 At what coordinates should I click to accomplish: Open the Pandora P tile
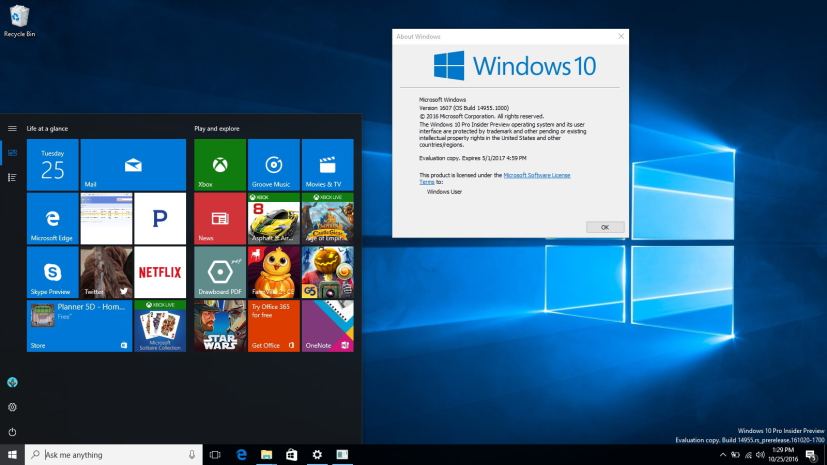click(160, 218)
